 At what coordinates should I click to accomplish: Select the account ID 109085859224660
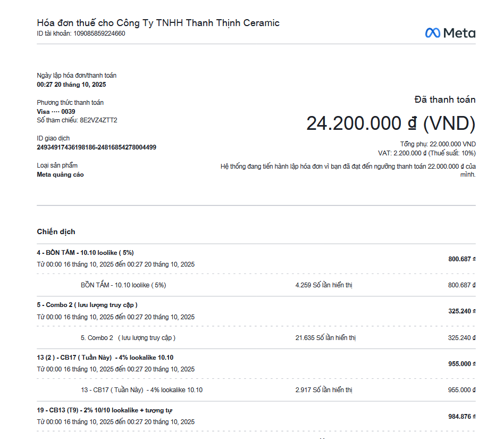99,34
